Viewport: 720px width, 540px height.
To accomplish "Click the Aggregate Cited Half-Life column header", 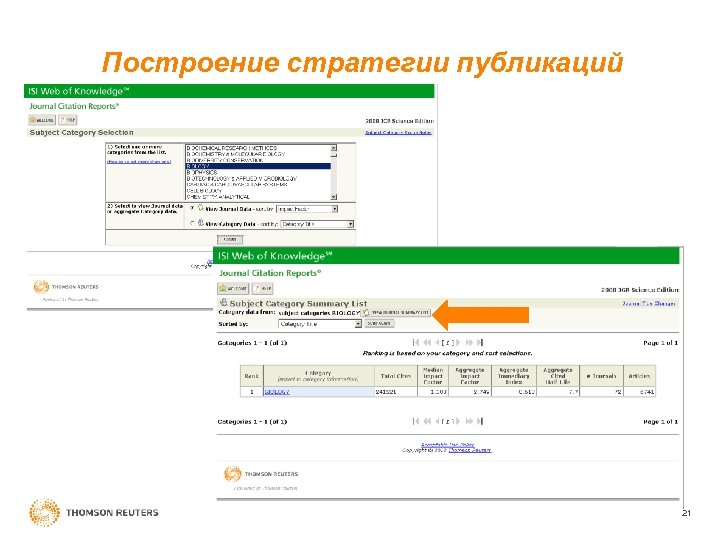I will tap(558, 376).
